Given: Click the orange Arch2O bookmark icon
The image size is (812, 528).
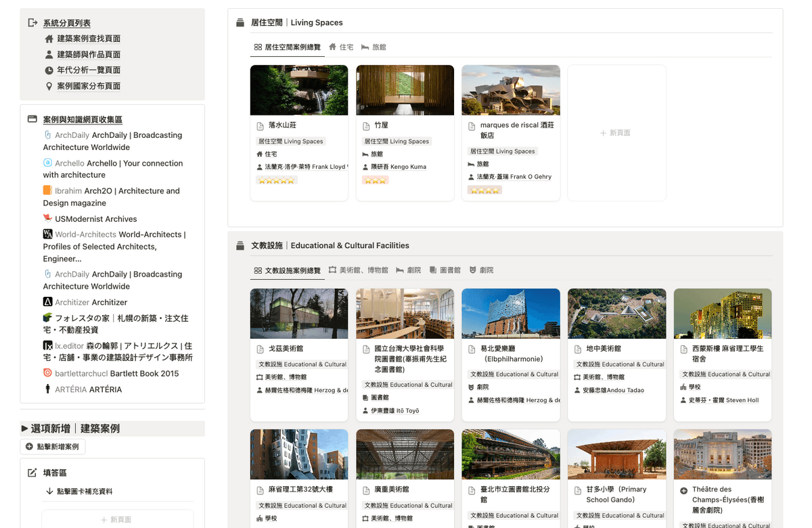Looking at the screenshot, I should [x=47, y=191].
